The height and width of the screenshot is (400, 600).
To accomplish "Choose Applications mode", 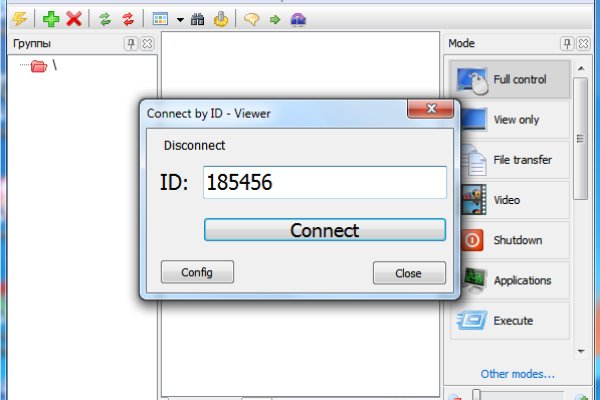I will pyautogui.click(x=510, y=281).
